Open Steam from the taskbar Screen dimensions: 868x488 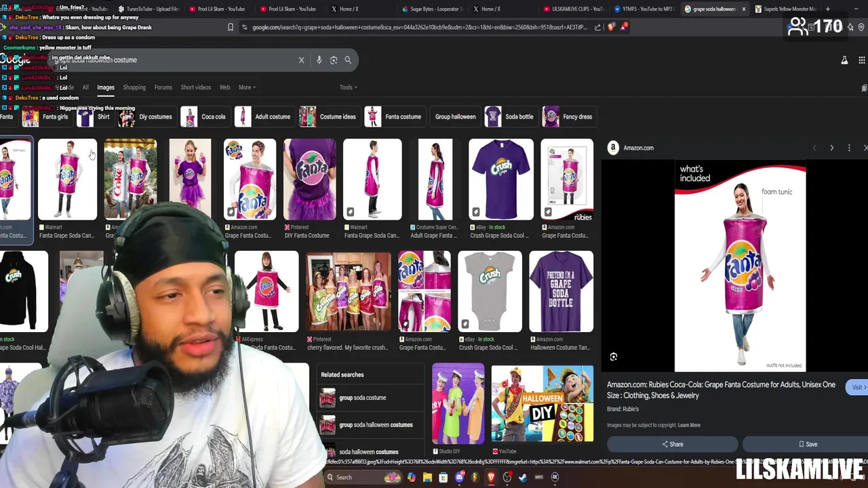point(523,477)
